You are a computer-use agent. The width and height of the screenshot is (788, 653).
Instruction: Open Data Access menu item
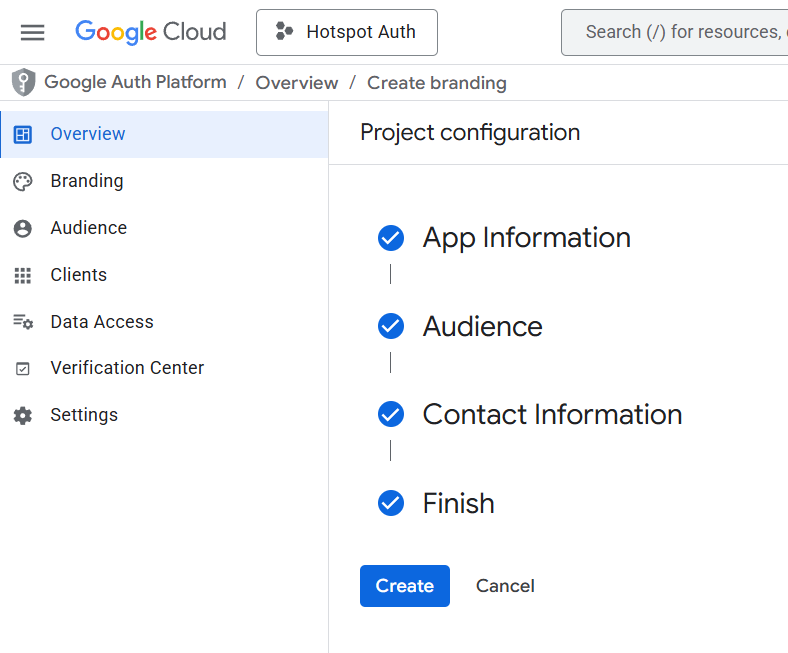[102, 322]
